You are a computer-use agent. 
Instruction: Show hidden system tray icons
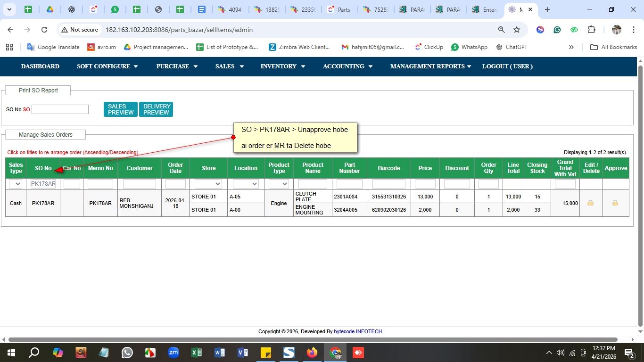click(549, 353)
